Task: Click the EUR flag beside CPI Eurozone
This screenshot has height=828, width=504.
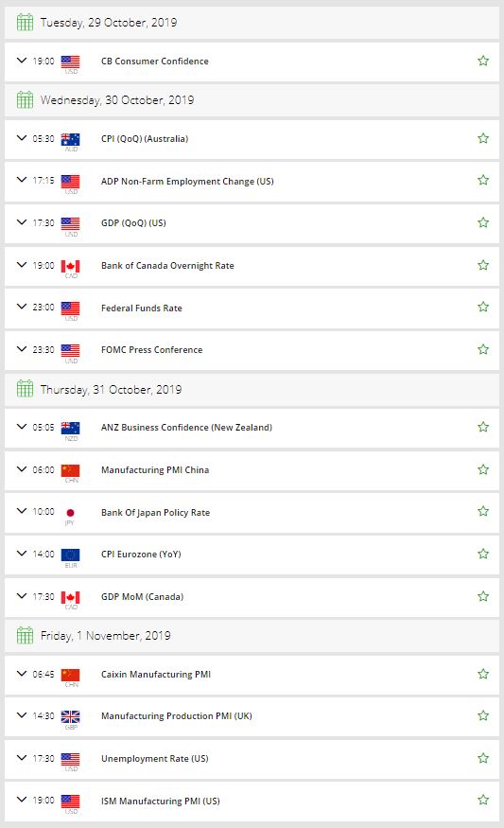Action: pos(70,555)
